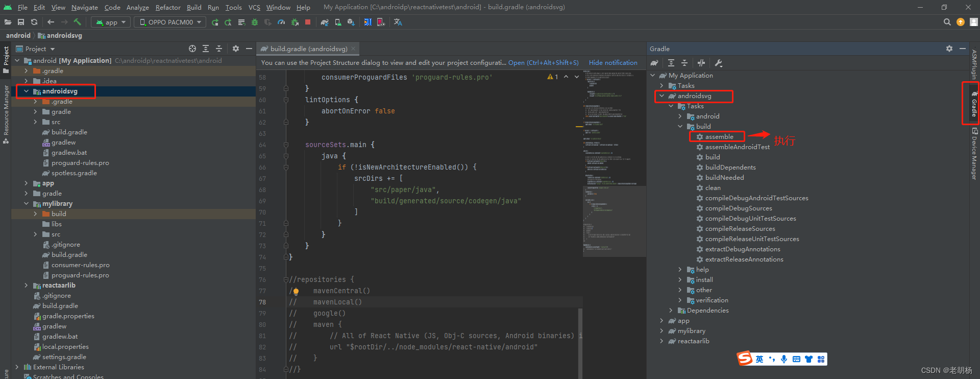Open the Project view mode dropdown
This screenshot has width=980, height=379.
point(35,49)
